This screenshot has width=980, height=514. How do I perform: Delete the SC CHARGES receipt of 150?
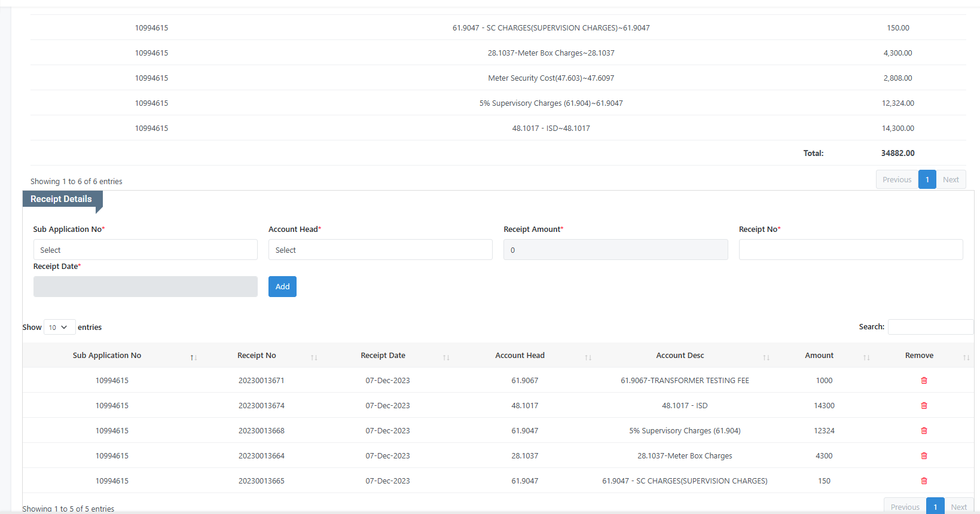[x=924, y=481]
